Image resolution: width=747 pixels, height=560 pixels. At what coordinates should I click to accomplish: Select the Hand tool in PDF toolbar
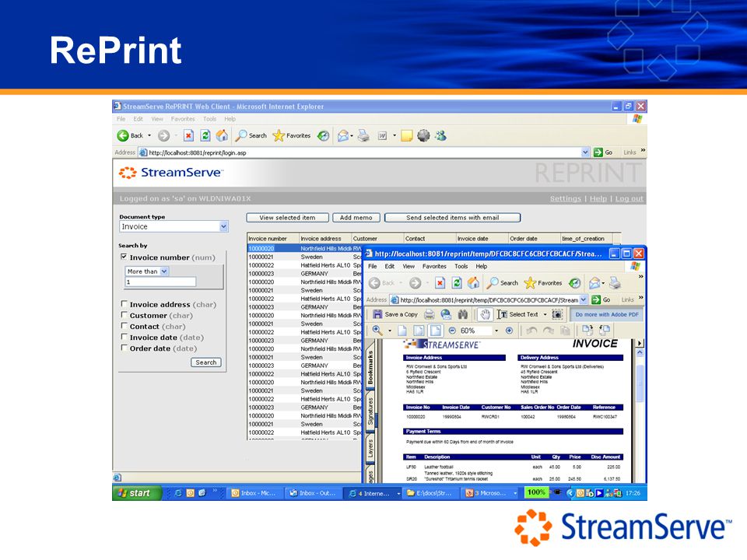[x=485, y=314]
